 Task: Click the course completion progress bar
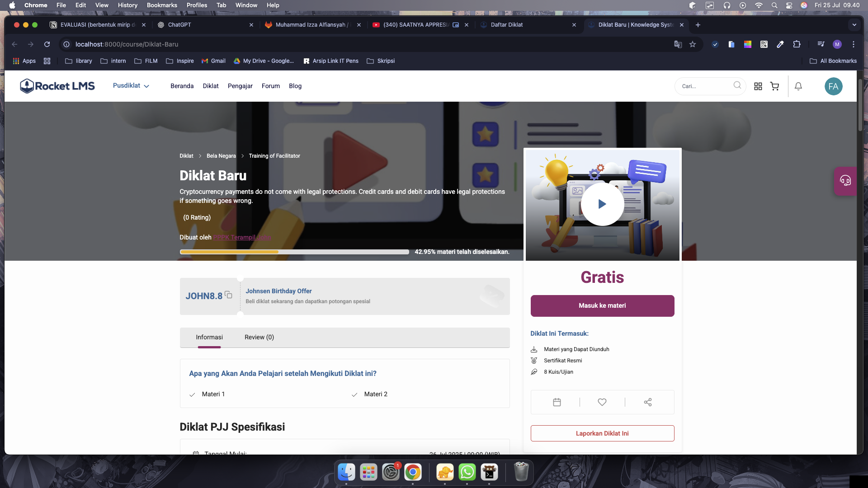(294, 252)
